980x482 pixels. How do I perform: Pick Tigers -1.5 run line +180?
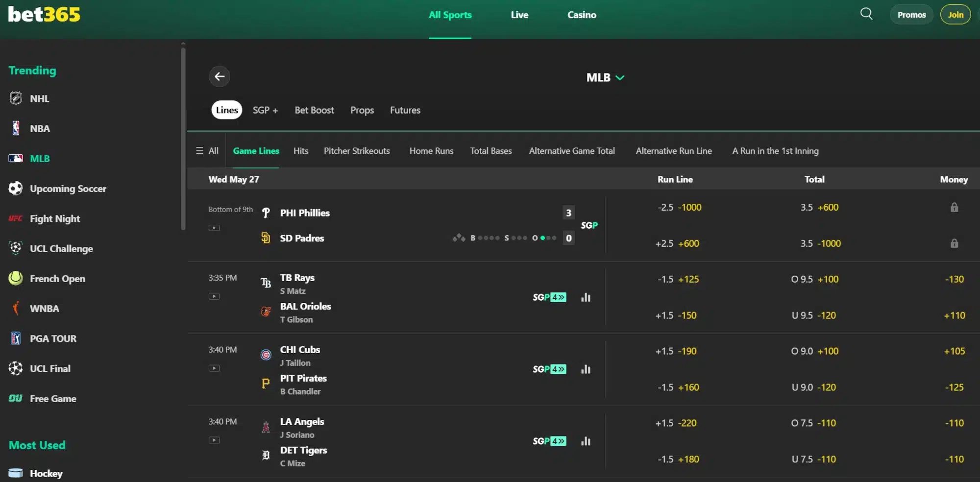[678, 459]
